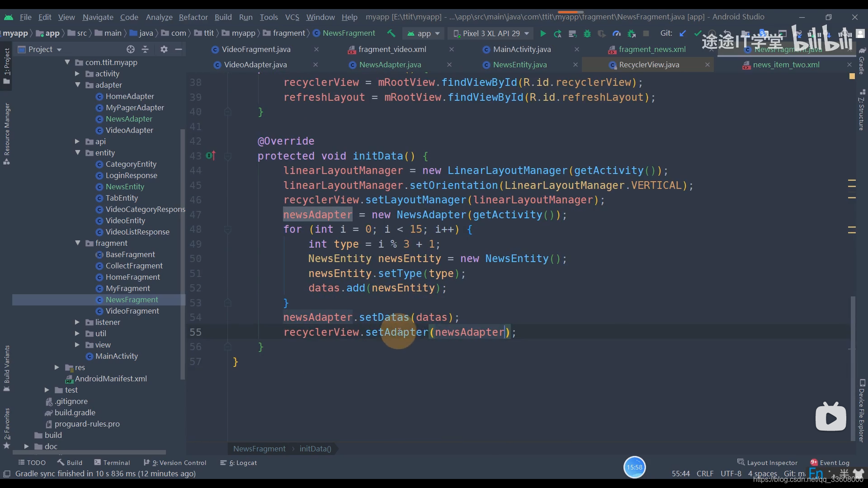Click the initData() breadcrumb below editor
This screenshot has width=868, height=488.
click(x=315, y=449)
